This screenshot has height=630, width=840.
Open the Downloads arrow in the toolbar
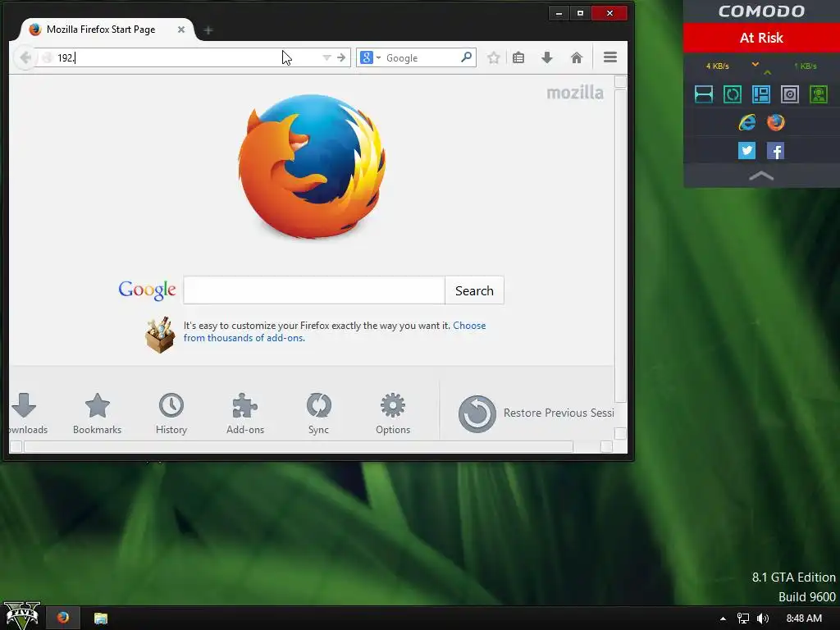pyautogui.click(x=547, y=57)
